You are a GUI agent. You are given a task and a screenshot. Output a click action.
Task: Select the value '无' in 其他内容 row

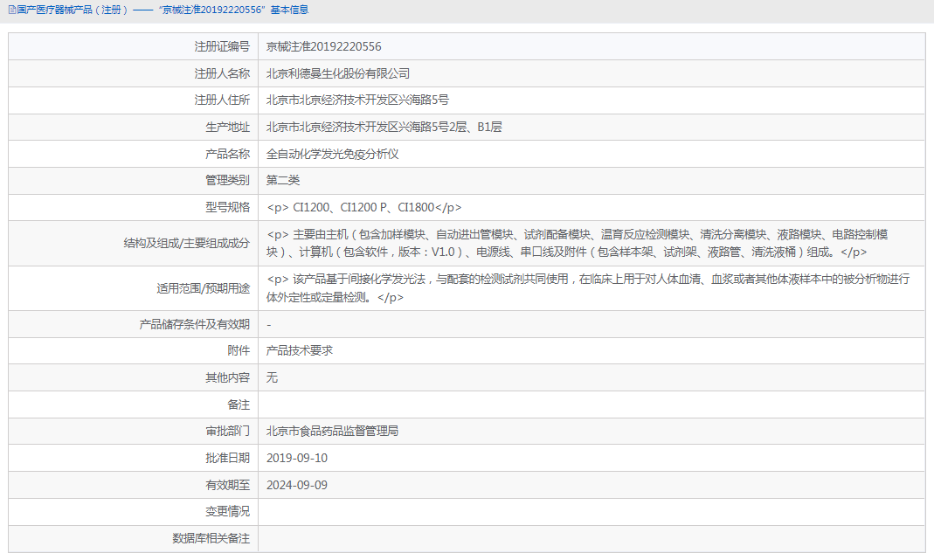click(x=272, y=377)
